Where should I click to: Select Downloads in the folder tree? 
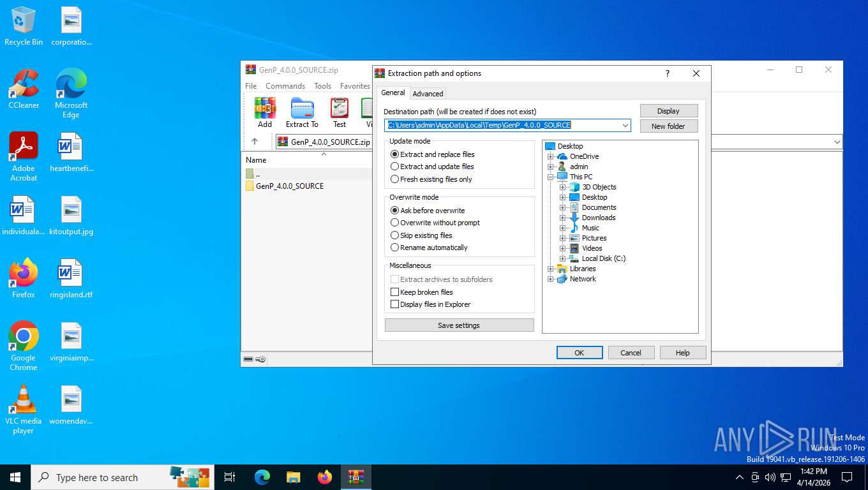599,218
